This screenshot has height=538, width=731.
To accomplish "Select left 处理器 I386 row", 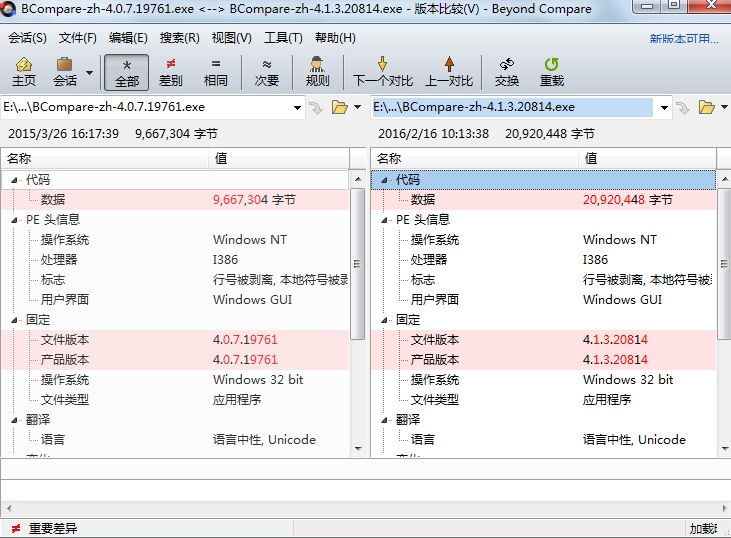I will [175, 260].
